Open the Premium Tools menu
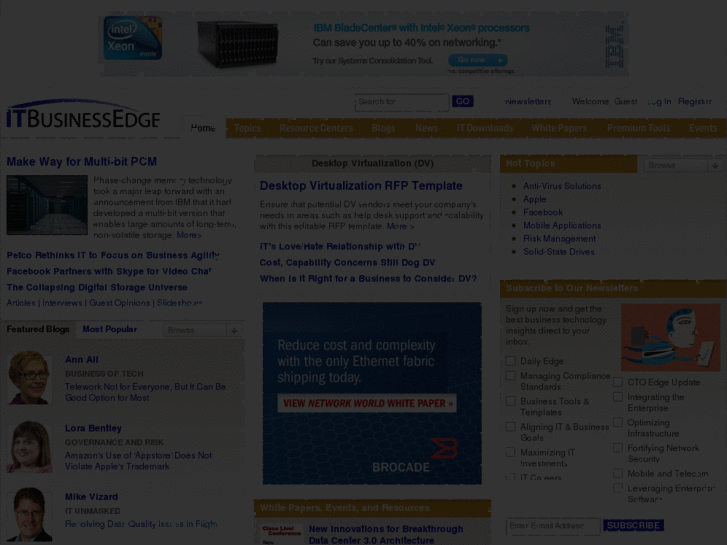 pos(638,128)
